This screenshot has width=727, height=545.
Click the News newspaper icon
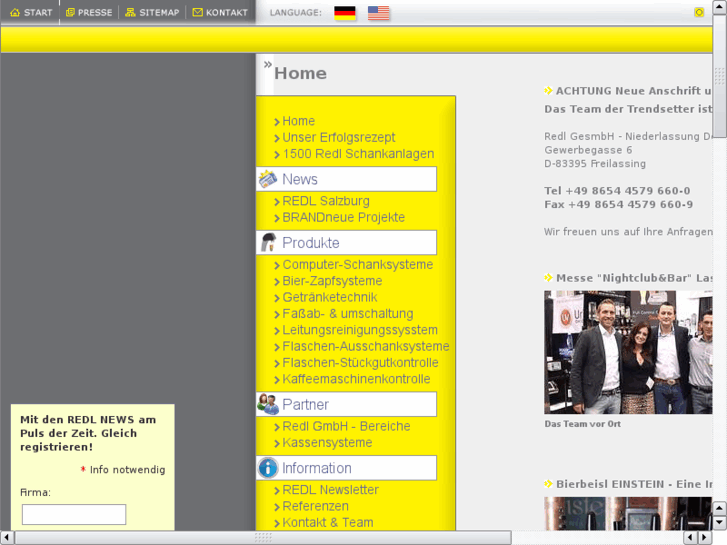pyautogui.click(x=268, y=179)
